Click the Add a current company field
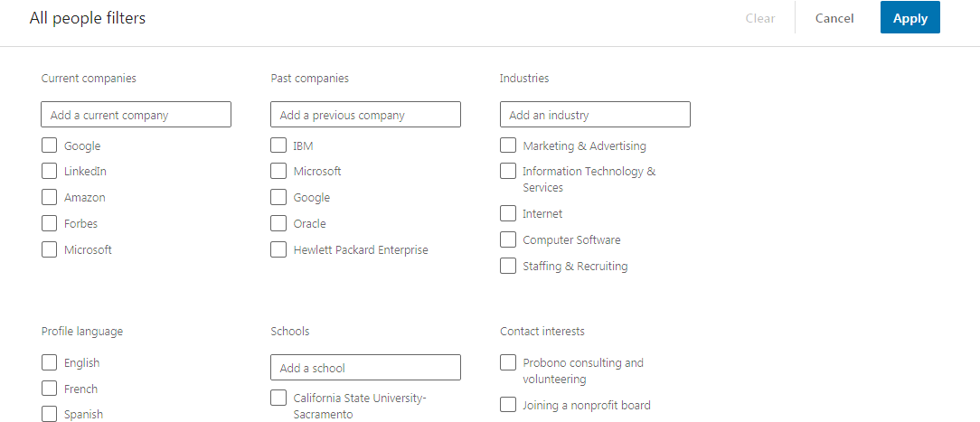Image resolution: width=980 pixels, height=422 pixels. tap(137, 115)
